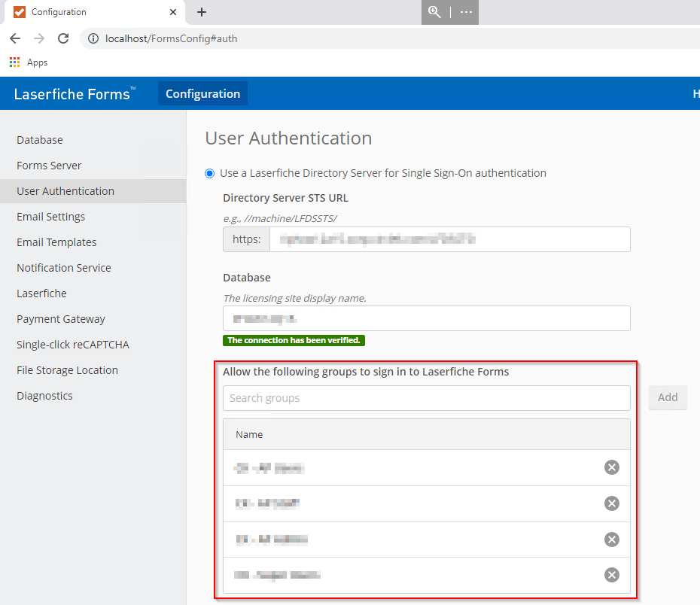Click the zoom magnifier icon
Viewport: 700px width, 605px height.
tap(434, 12)
